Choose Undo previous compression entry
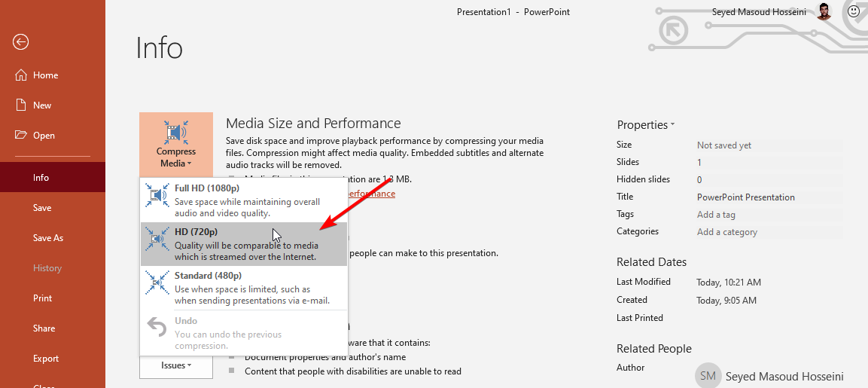The image size is (868, 388). coord(244,332)
